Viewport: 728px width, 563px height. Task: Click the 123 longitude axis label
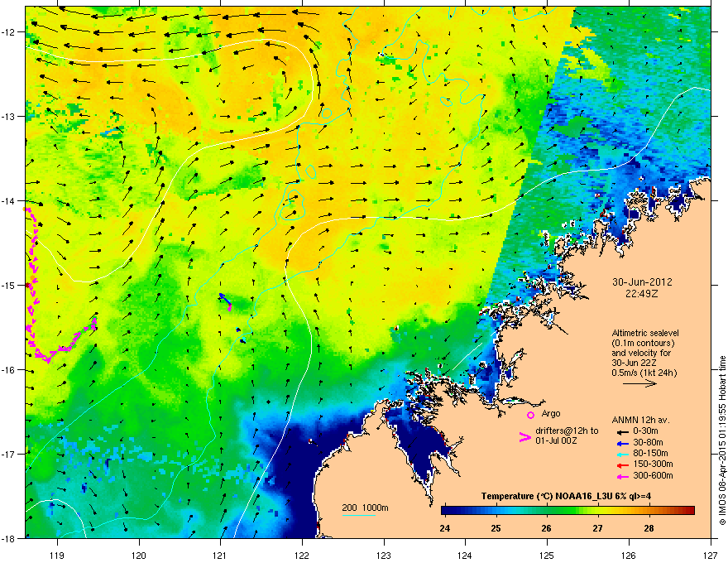(384, 555)
